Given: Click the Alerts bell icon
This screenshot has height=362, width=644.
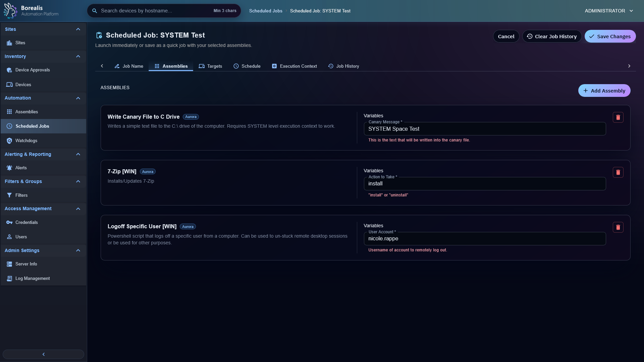Looking at the screenshot, I should tap(9, 168).
